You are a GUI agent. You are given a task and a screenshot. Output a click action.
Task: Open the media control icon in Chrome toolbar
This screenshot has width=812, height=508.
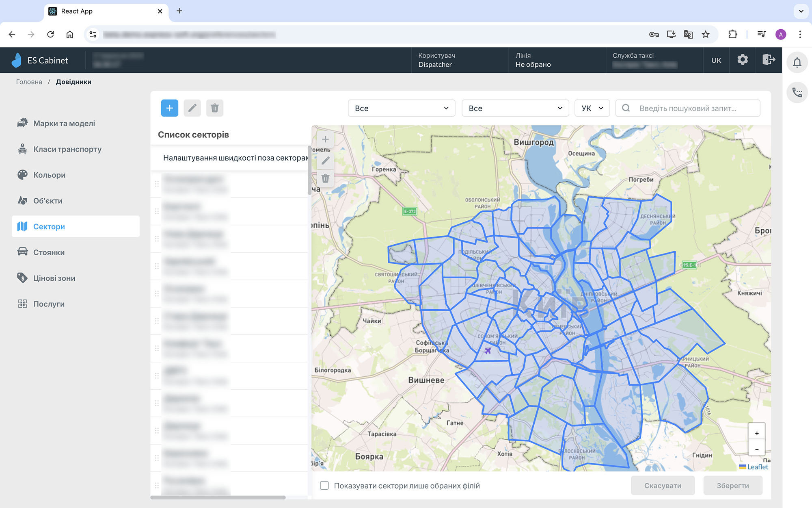(761, 35)
